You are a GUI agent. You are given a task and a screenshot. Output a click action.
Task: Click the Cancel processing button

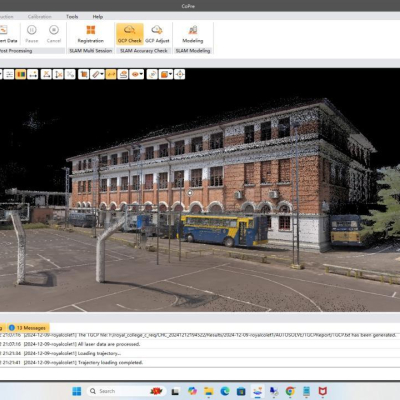pos(54,34)
